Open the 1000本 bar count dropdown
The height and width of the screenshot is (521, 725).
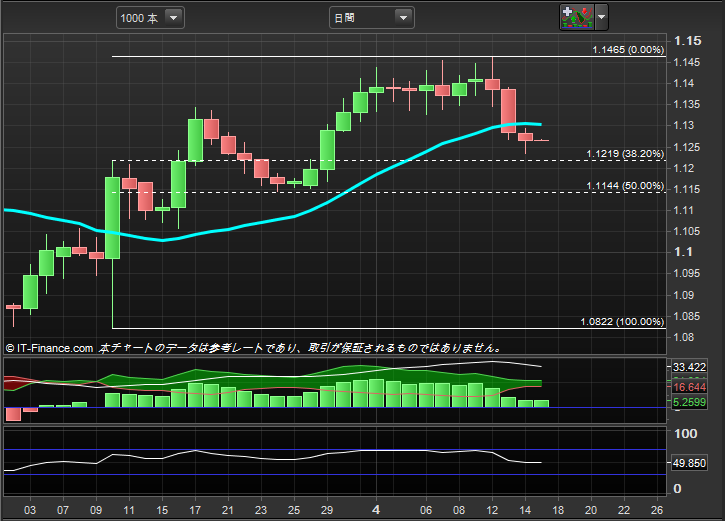(x=150, y=18)
